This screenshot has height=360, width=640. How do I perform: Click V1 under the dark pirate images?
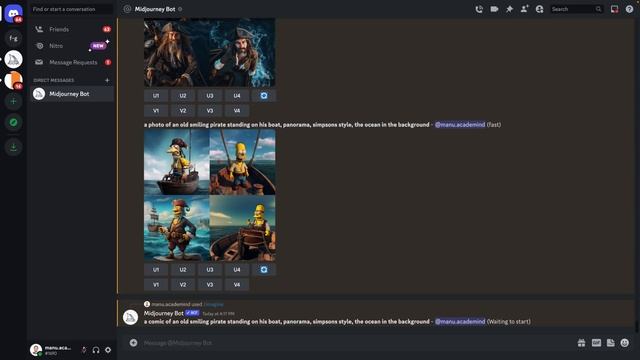point(156,111)
